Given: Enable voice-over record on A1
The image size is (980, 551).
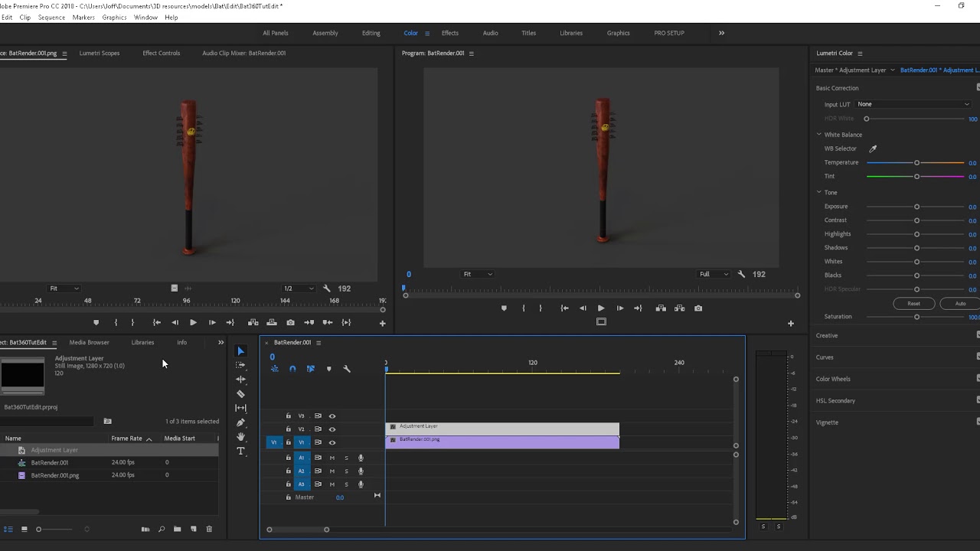Looking at the screenshot, I should (x=361, y=458).
